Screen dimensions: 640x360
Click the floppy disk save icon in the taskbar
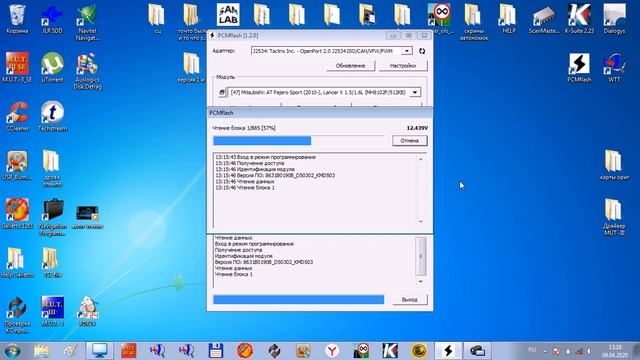coord(216,351)
